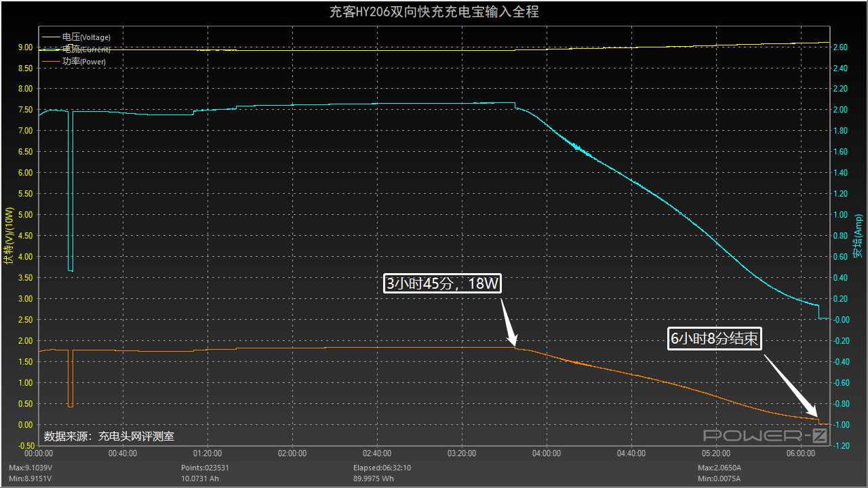This screenshot has width=868, height=488.
Task: Click the Points 023531 counter
Action: click(204, 468)
